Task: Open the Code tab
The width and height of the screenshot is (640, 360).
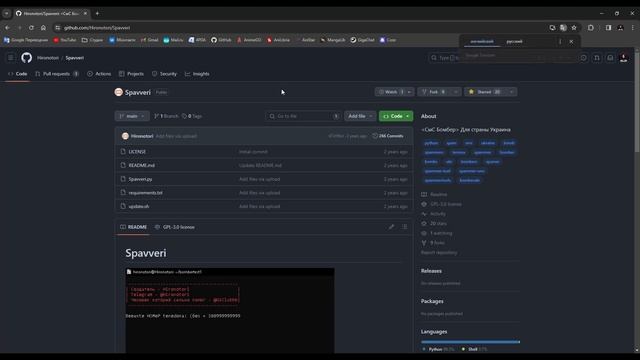Action: (18, 74)
